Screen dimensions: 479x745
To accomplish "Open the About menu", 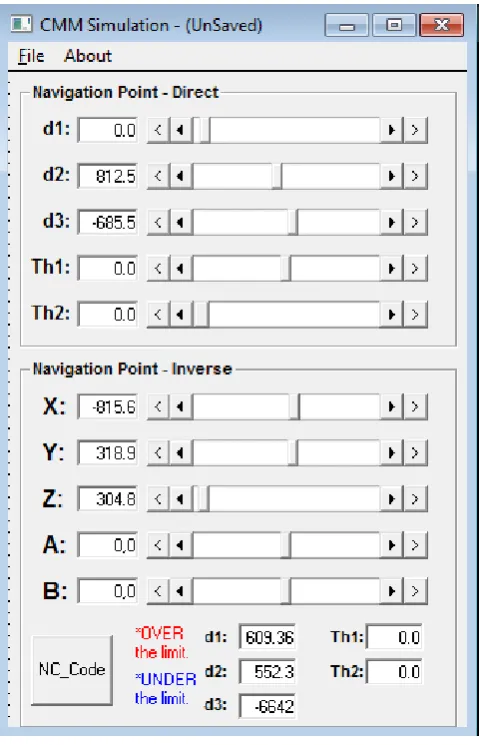I will tap(88, 56).
